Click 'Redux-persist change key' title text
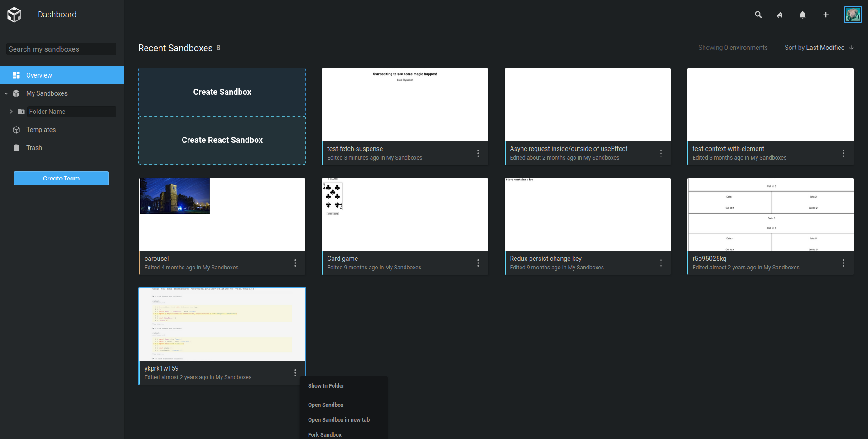 tap(545, 259)
